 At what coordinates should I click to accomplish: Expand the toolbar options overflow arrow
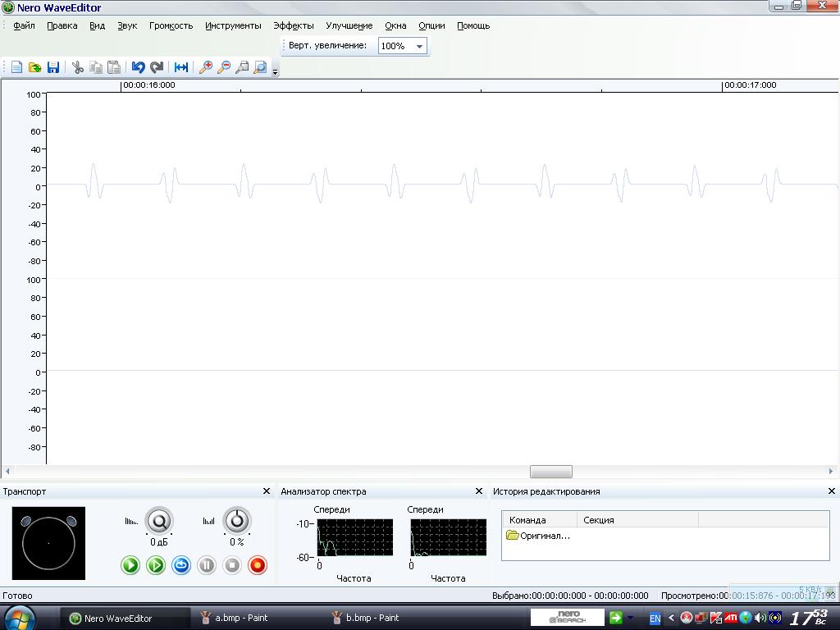click(x=275, y=71)
